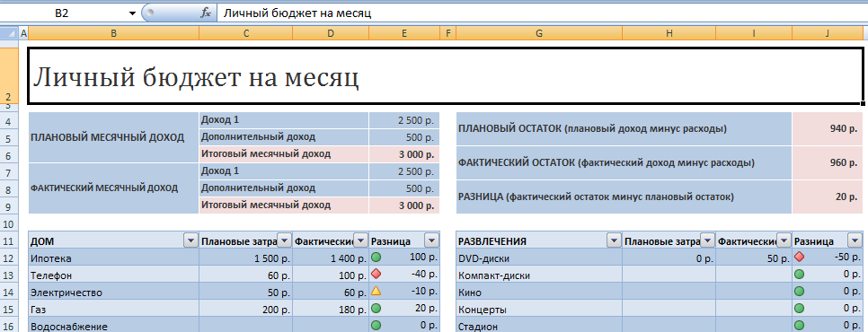Select the DVD-диски cell
The height and width of the screenshot is (332, 868).
click(539, 258)
